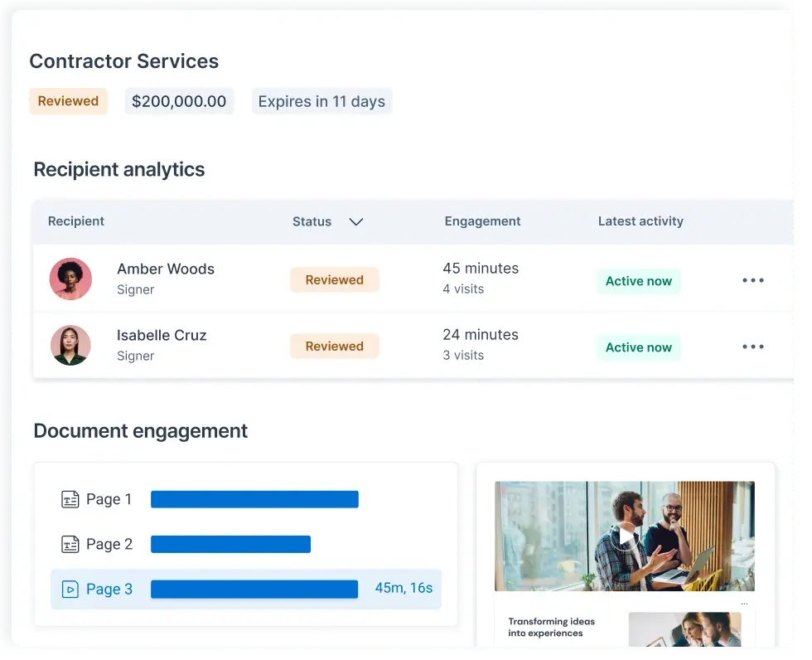Click the Recipient column header
The height and width of the screenshot is (660, 812).
tap(76, 221)
